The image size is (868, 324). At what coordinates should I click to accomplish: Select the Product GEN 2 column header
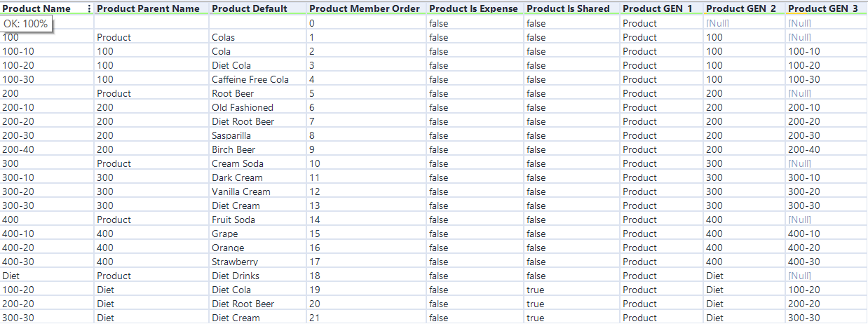pyautogui.click(x=741, y=8)
